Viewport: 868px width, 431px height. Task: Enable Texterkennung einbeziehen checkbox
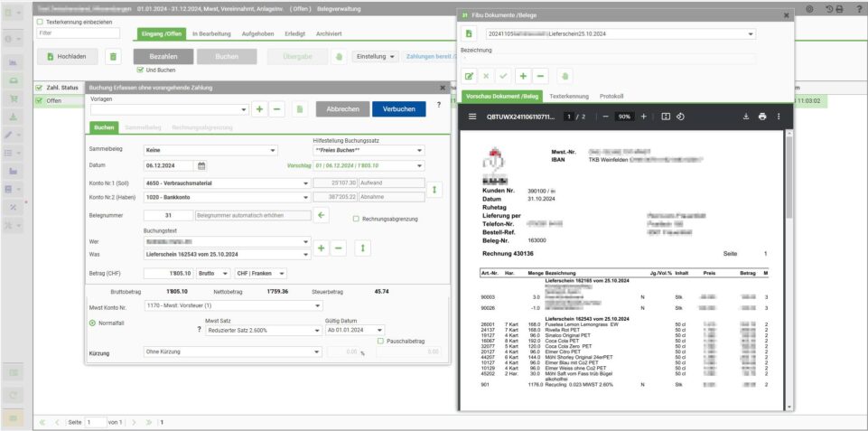[x=40, y=23]
